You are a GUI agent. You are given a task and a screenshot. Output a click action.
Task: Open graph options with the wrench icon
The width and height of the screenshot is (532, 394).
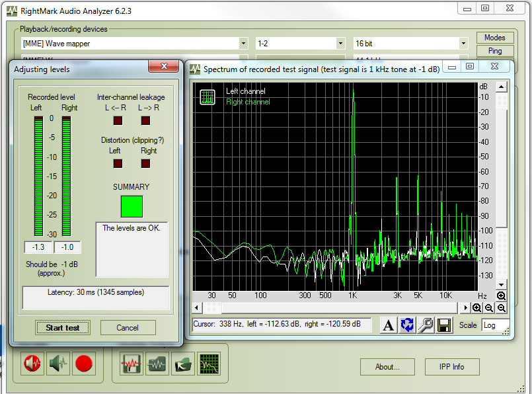(426, 325)
